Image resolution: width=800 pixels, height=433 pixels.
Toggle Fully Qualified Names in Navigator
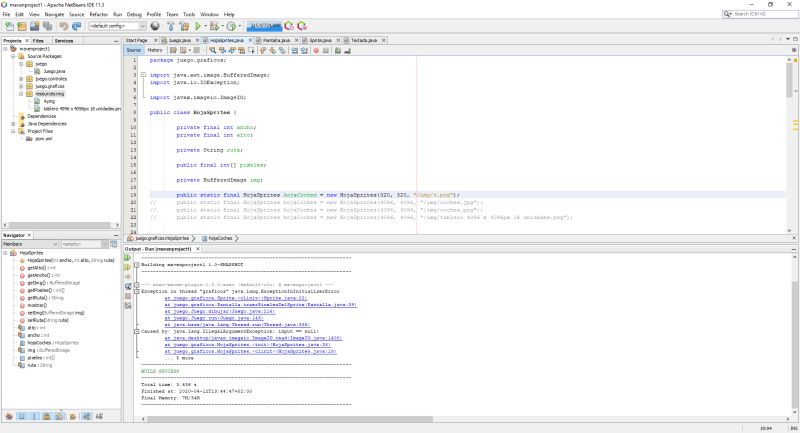click(x=73, y=417)
